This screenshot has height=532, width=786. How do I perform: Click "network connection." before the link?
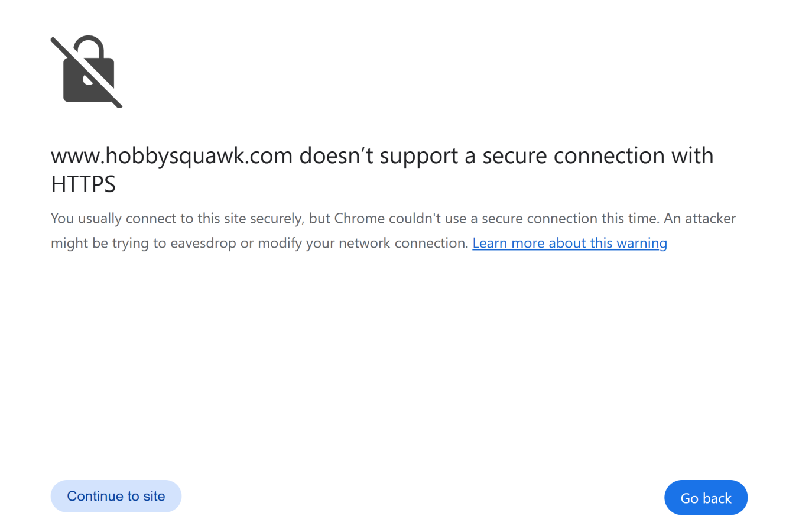(404, 243)
